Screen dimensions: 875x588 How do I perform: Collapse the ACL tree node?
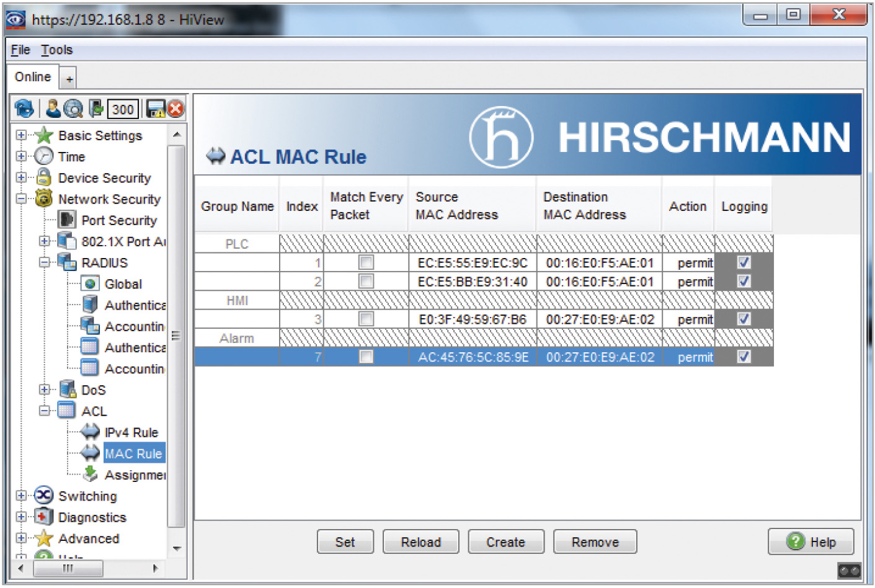click(44, 411)
